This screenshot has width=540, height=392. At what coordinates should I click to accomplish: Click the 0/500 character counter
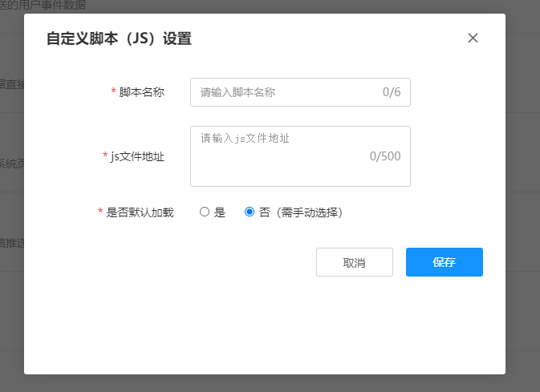point(385,156)
